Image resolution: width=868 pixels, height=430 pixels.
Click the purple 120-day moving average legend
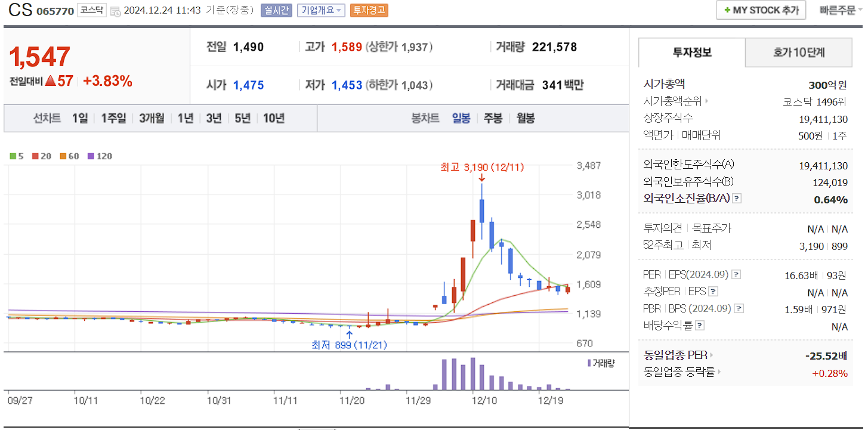point(100,156)
